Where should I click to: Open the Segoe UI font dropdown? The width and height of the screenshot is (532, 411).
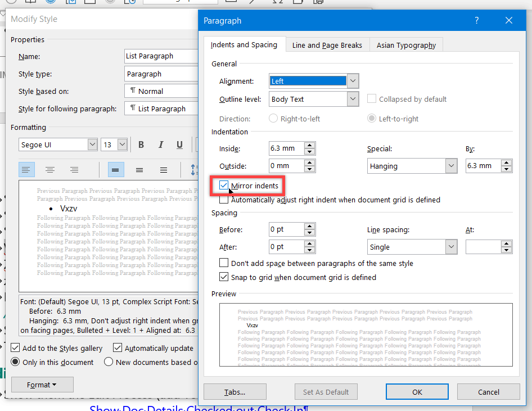(92, 145)
